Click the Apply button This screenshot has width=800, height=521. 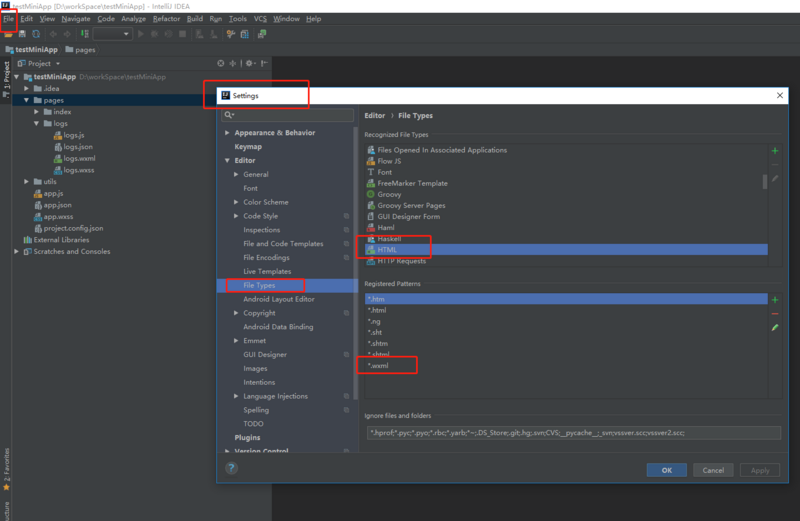tap(760, 470)
